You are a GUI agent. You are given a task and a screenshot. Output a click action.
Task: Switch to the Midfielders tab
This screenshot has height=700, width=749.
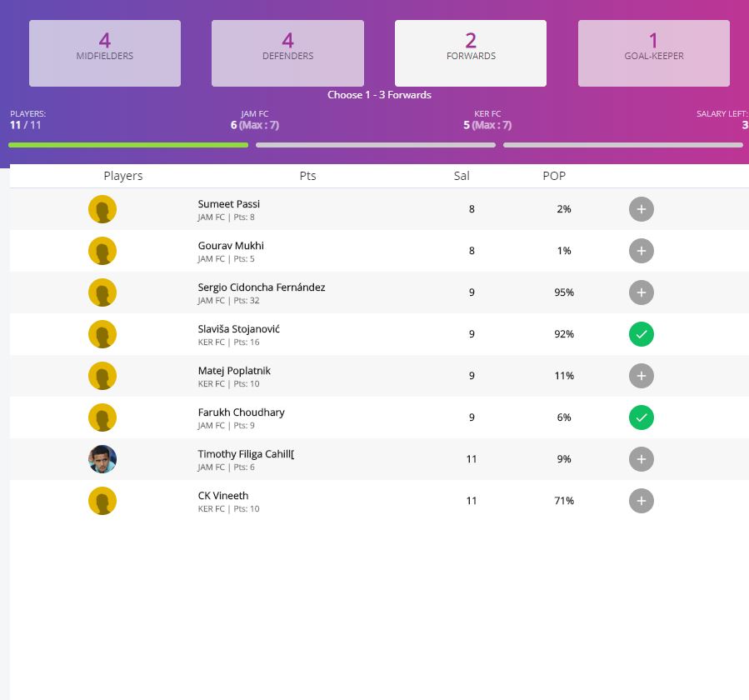click(x=105, y=53)
